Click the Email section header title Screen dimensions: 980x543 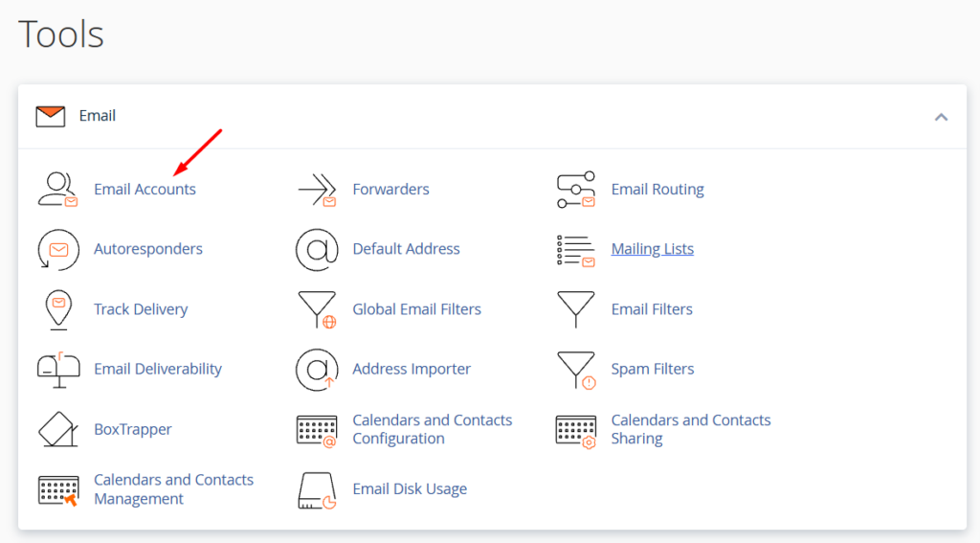click(97, 116)
